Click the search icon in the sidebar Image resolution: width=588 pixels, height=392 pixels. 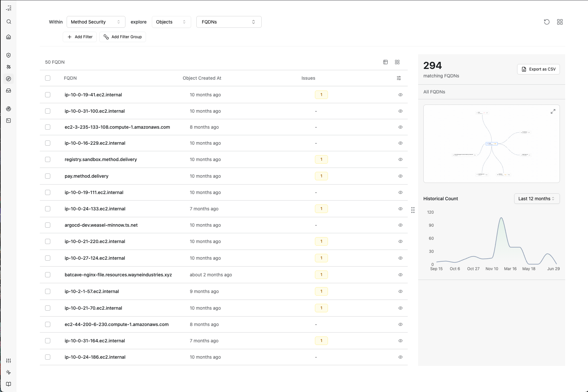tap(9, 22)
